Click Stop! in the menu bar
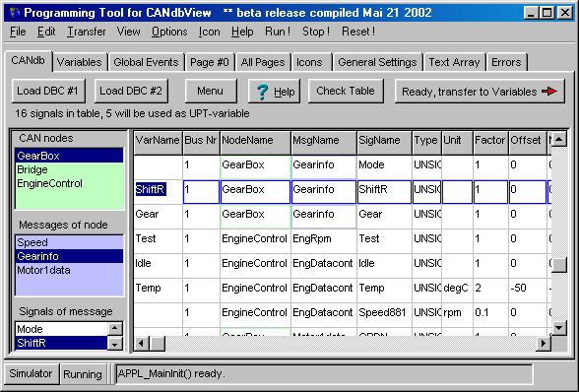Image resolution: width=579 pixels, height=392 pixels. (x=316, y=32)
